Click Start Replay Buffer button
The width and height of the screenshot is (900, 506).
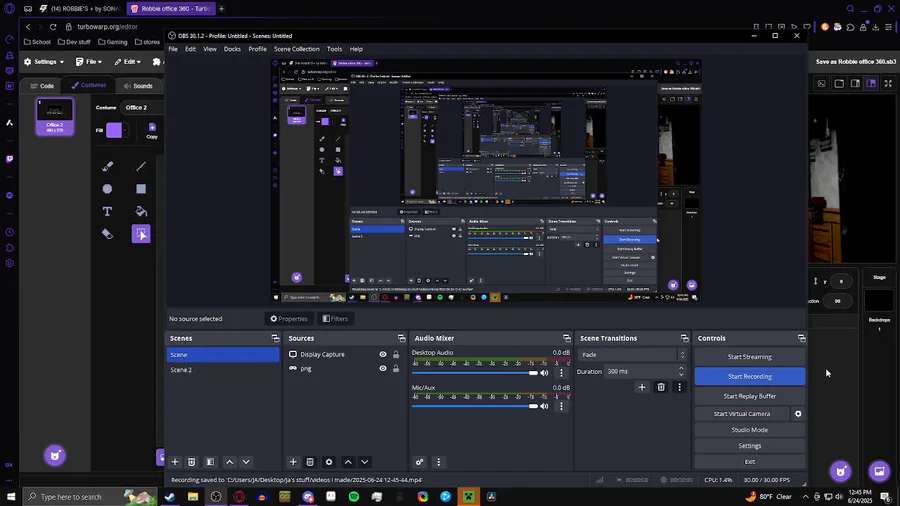(750, 396)
